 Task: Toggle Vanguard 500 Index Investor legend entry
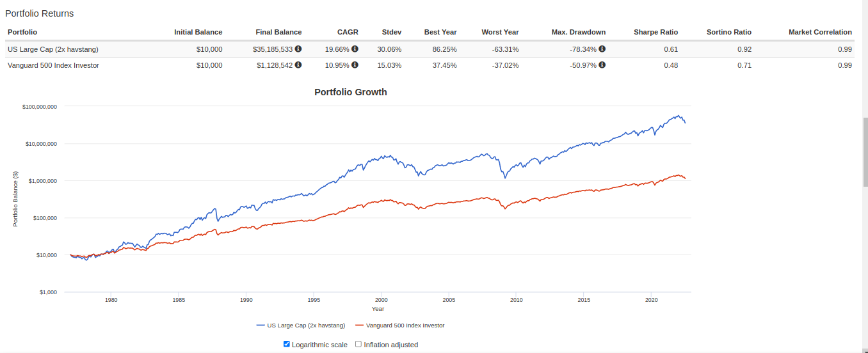400,326
